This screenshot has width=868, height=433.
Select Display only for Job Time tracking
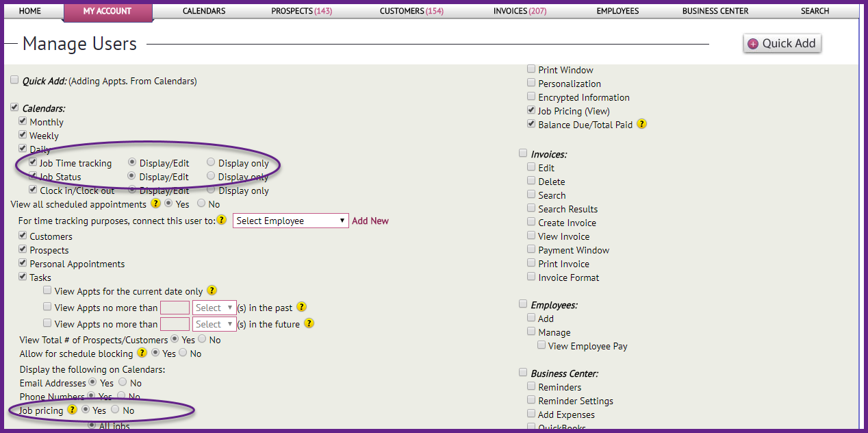(x=211, y=162)
